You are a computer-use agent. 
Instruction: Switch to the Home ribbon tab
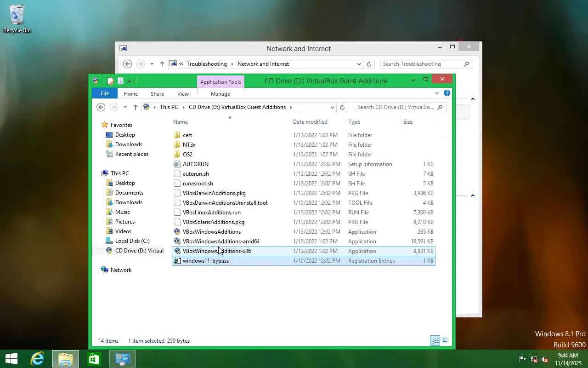click(131, 94)
